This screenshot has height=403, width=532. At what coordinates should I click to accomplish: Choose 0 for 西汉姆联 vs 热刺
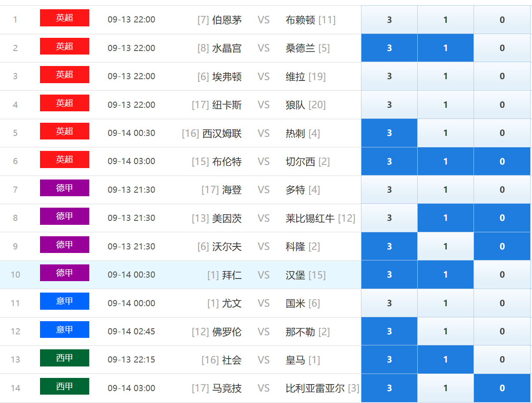(502, 133)
